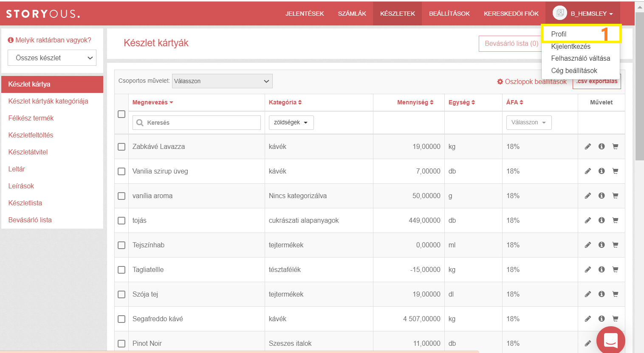The height and width of the screenshot is (353, 644).
Task: Sort by Egység column header
Action: (462, 102)
